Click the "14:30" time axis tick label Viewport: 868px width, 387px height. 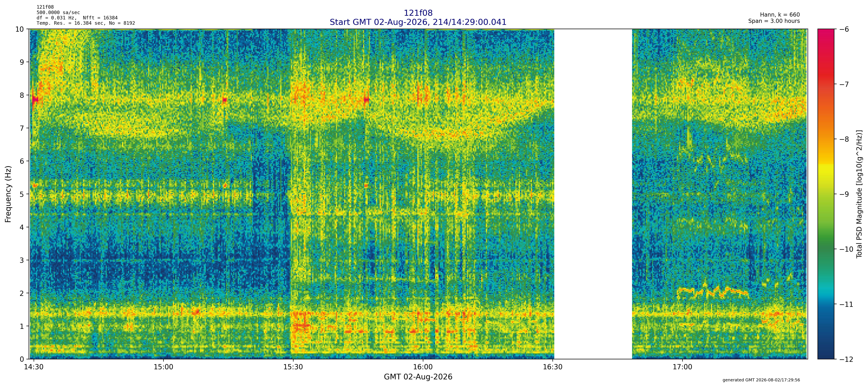[34, 367]
